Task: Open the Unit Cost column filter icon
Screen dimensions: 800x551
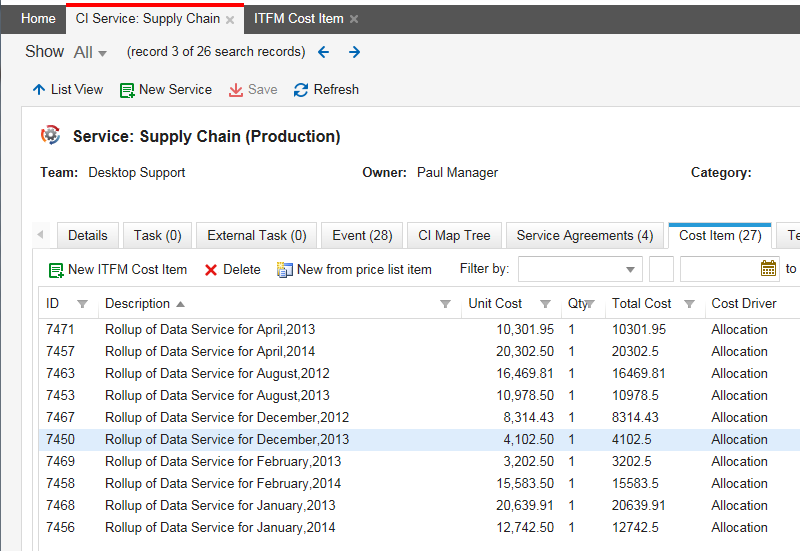Action: point(545,304)
